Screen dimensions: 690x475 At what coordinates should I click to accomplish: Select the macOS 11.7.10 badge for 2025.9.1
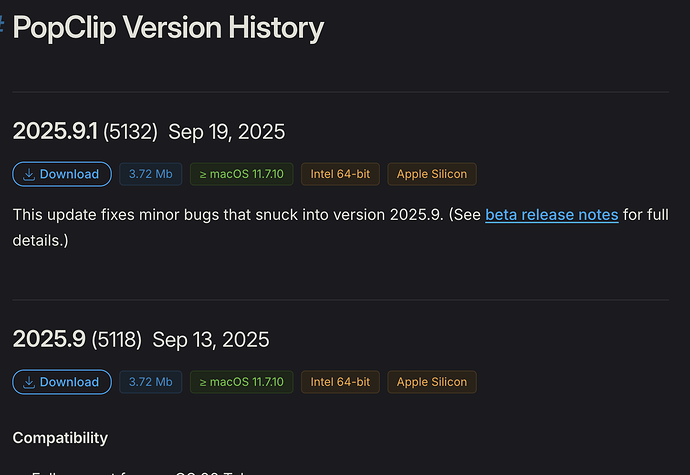coord(241,174)
